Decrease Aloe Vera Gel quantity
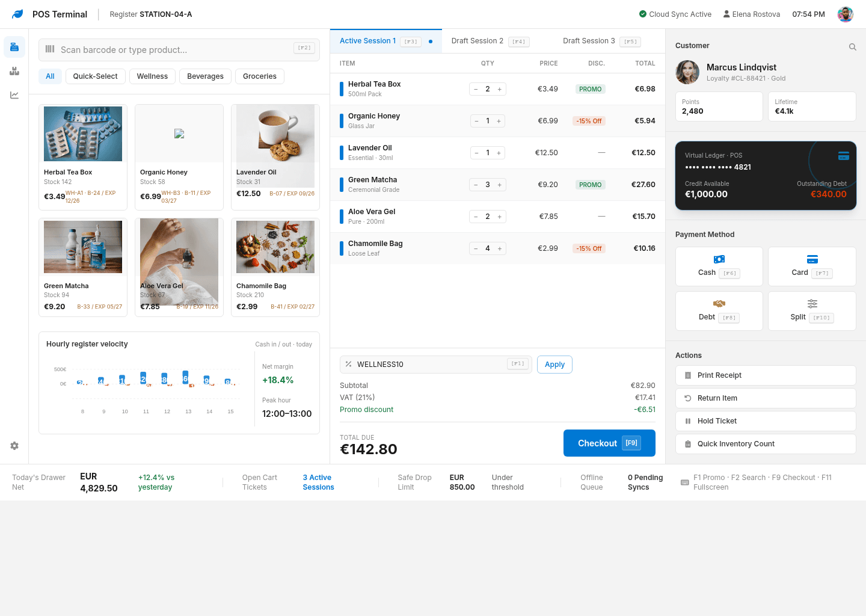Viewport: 866px width, 616px height. pos(476,217)
